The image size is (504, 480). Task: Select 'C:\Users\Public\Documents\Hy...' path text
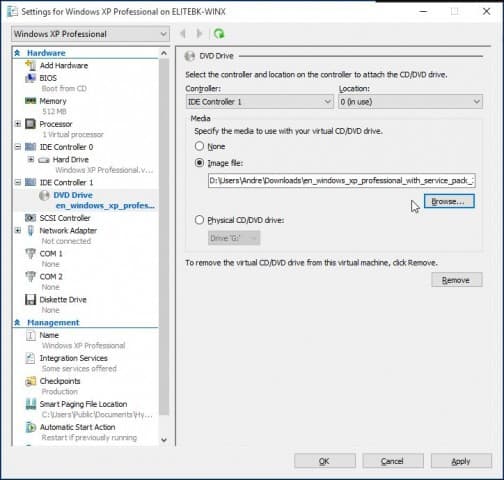[97, 414]
